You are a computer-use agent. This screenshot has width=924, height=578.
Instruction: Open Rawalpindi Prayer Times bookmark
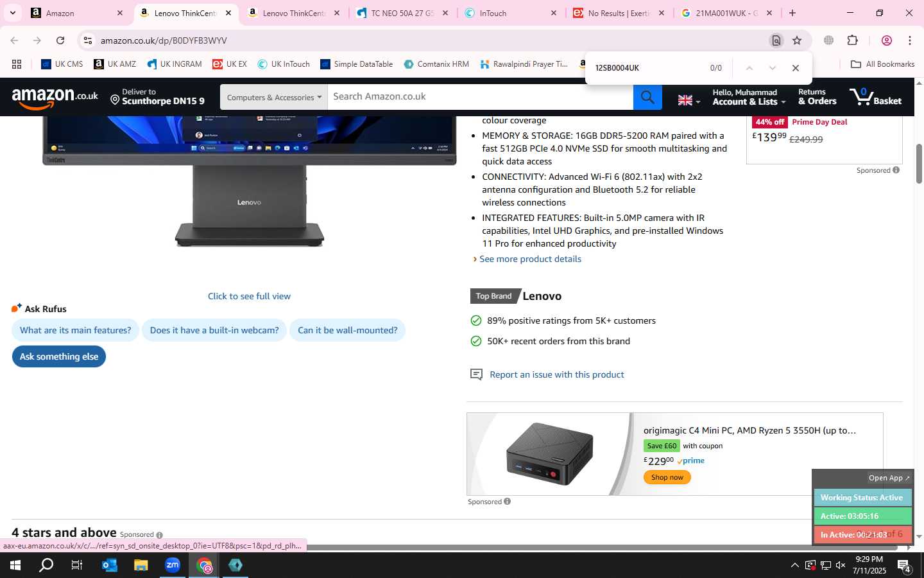[x=524, y=64]
